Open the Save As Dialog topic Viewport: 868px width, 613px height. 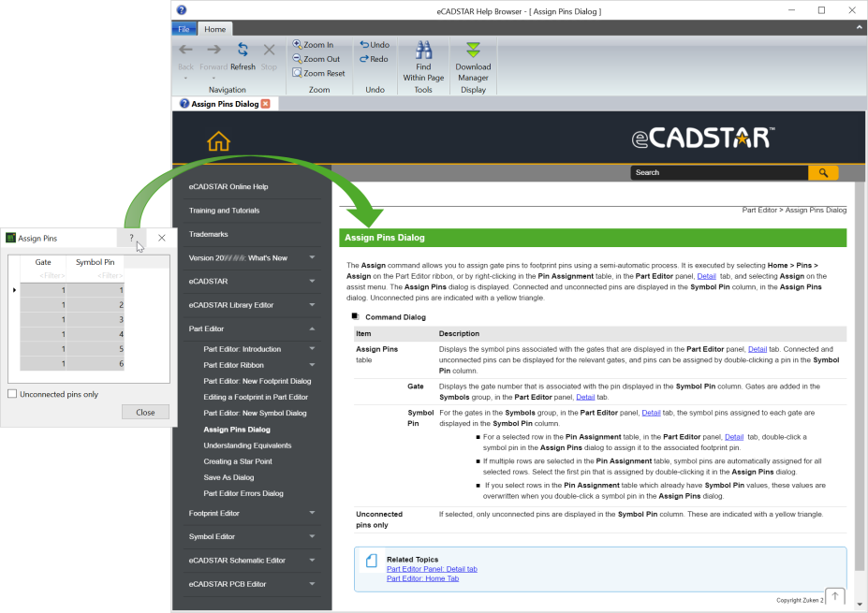(x=228, y=477)
